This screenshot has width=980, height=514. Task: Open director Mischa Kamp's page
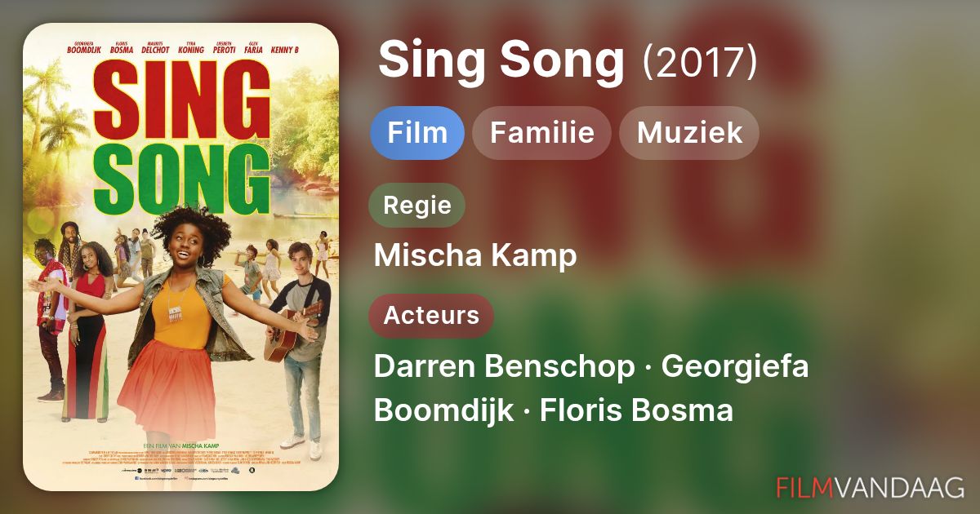tap(475, 256)
